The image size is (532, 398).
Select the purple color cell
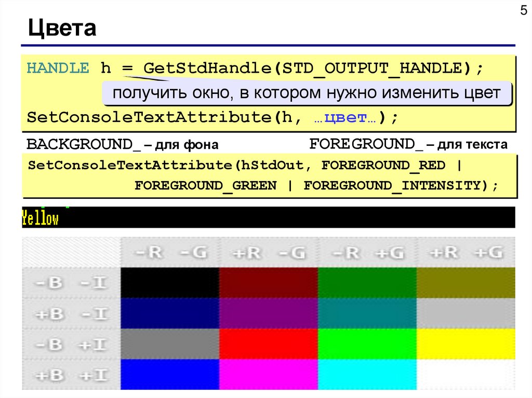(x=269, y=313)
